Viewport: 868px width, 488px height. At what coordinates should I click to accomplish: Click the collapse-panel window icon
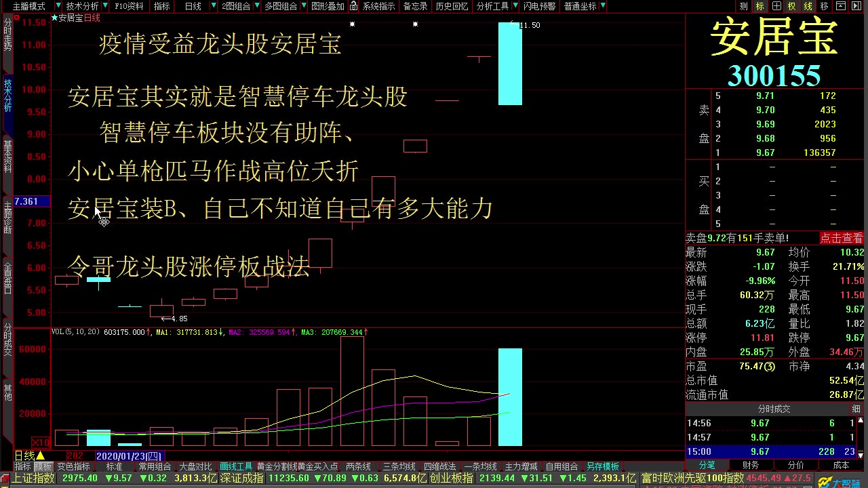(842, 6)
